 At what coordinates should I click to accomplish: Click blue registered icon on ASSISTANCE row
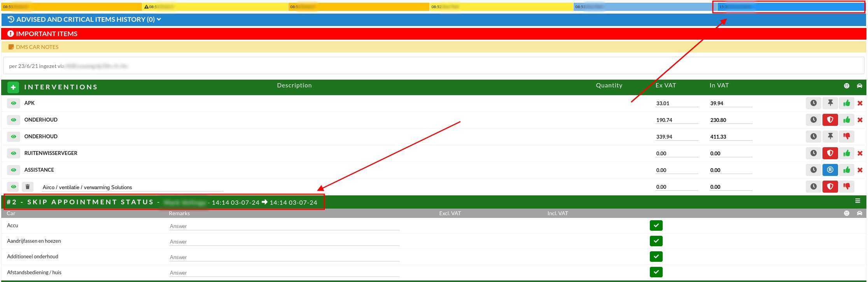tap(830, 170)
